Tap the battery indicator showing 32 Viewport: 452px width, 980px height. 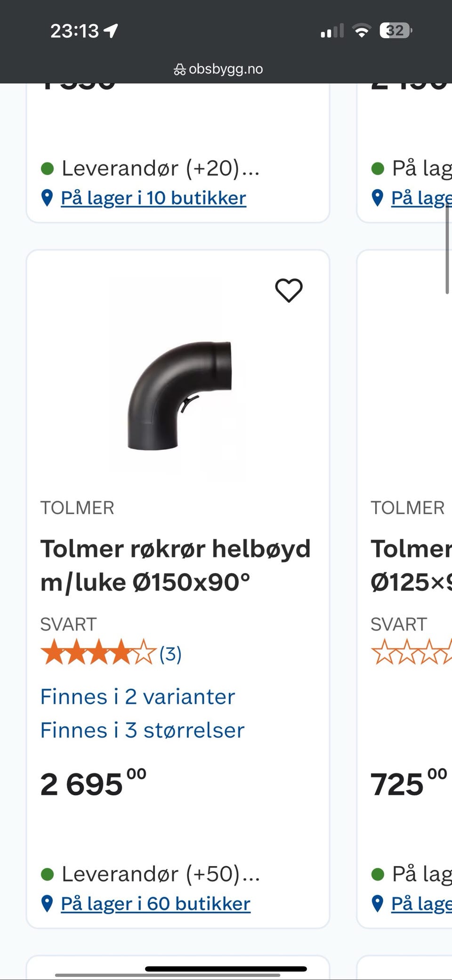[x=395, y=31]
